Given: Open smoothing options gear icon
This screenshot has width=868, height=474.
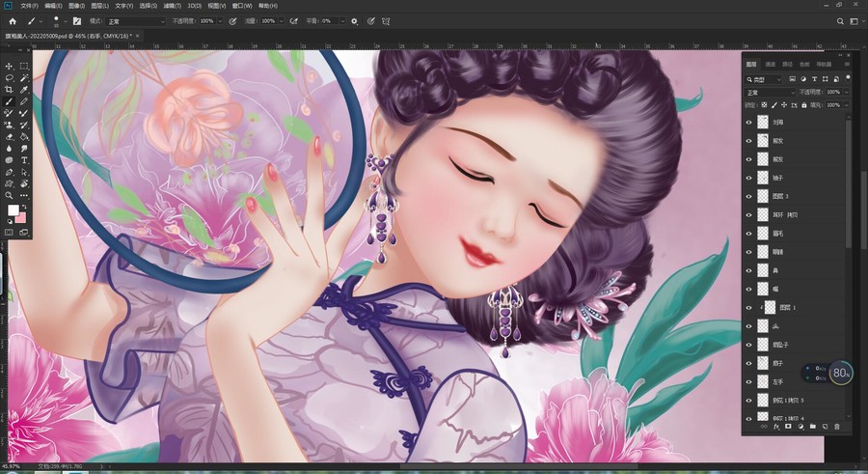Looking at the screenshot, I should pos(354,21).
